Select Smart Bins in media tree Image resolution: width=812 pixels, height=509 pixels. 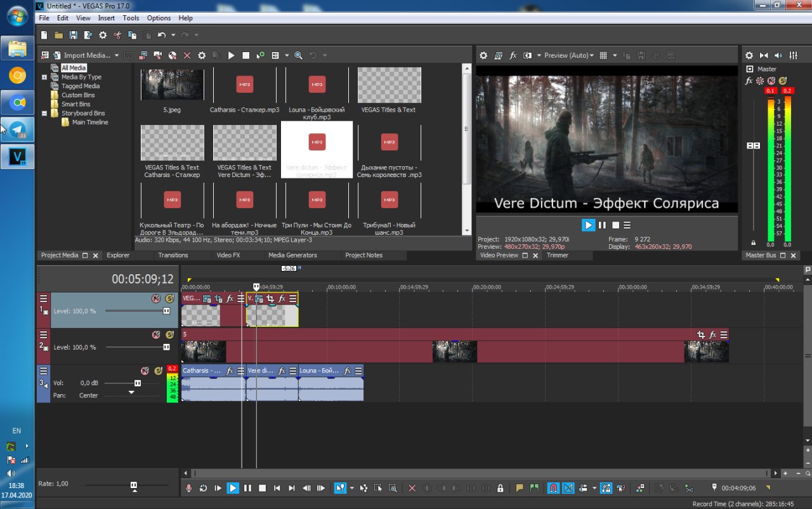click(75, 104)
